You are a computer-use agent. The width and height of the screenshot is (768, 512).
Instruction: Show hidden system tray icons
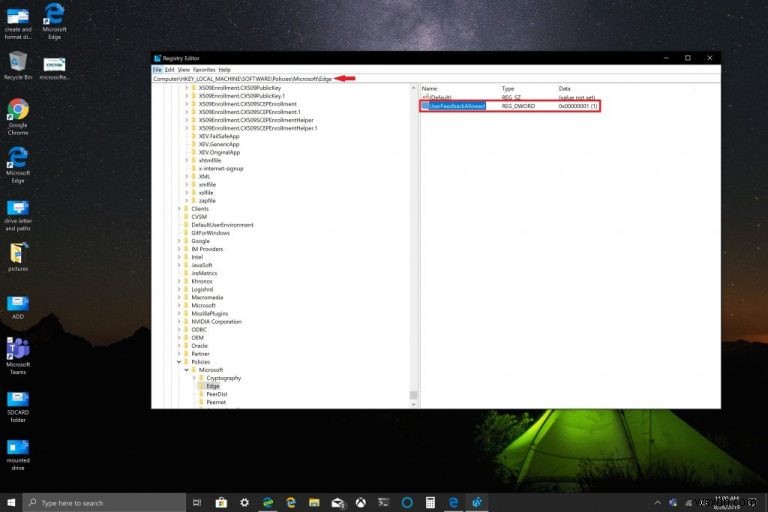[657, 502]
